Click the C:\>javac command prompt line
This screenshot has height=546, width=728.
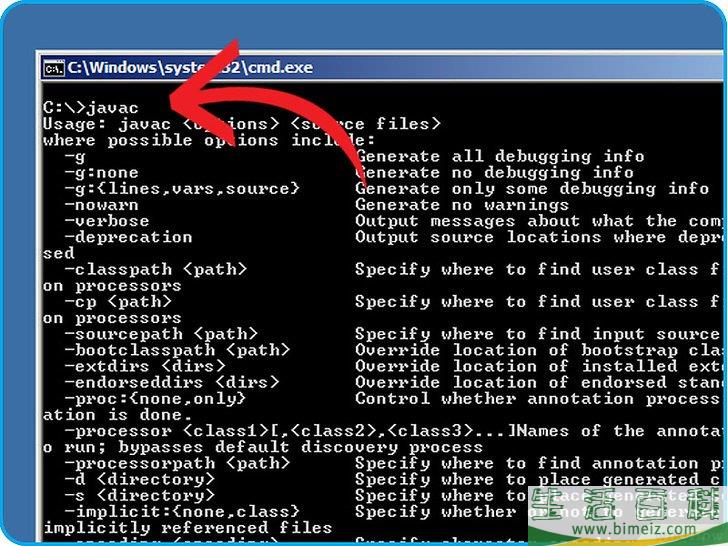92,107
